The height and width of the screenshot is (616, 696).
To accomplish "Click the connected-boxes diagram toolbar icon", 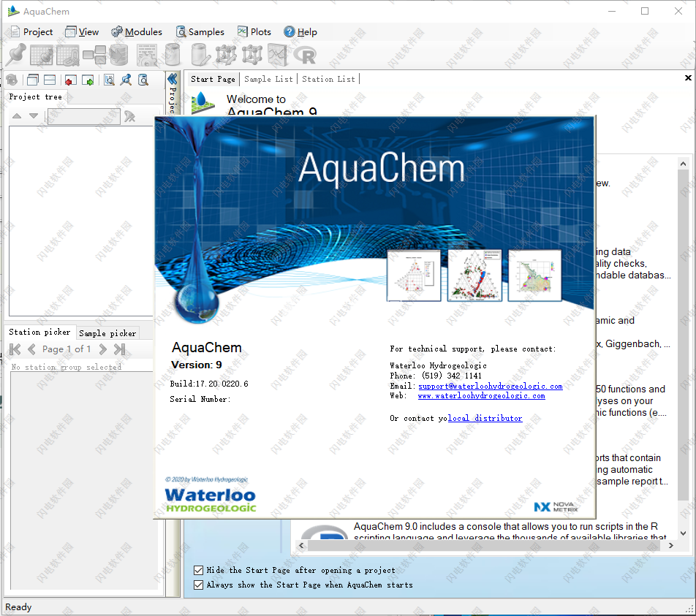I will [x=94, y=55].
